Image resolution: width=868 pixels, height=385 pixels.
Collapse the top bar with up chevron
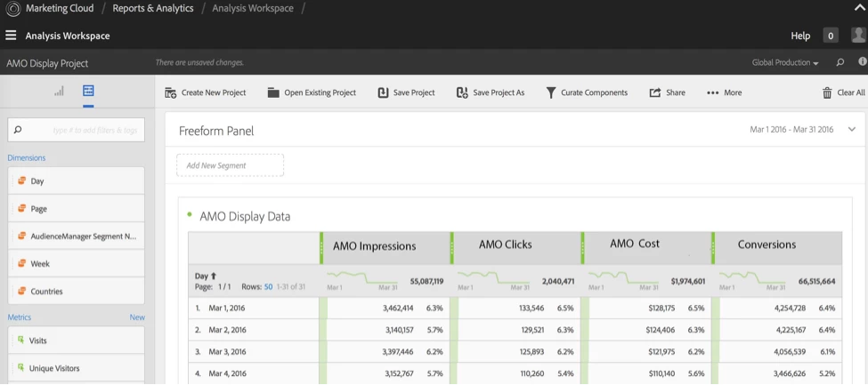pos(858,8)
